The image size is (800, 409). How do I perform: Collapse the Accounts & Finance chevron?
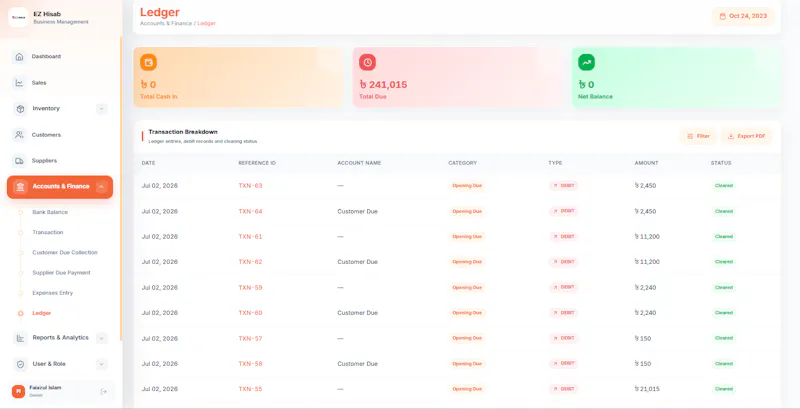101,187
